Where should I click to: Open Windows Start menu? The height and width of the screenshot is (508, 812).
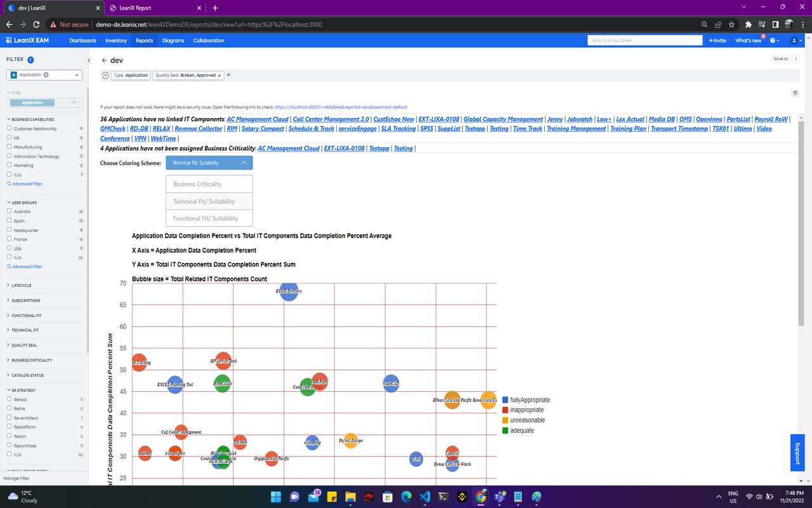[x=276, y=497]
